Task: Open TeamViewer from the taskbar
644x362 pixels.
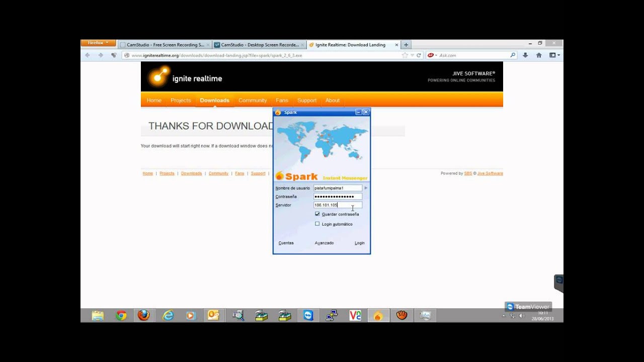Action: tap(308, 315)
